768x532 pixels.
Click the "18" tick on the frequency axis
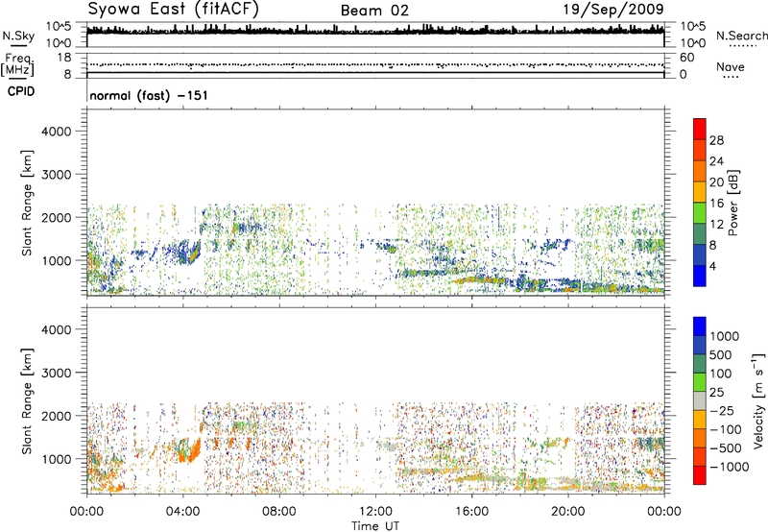click(x=63, y=57)
